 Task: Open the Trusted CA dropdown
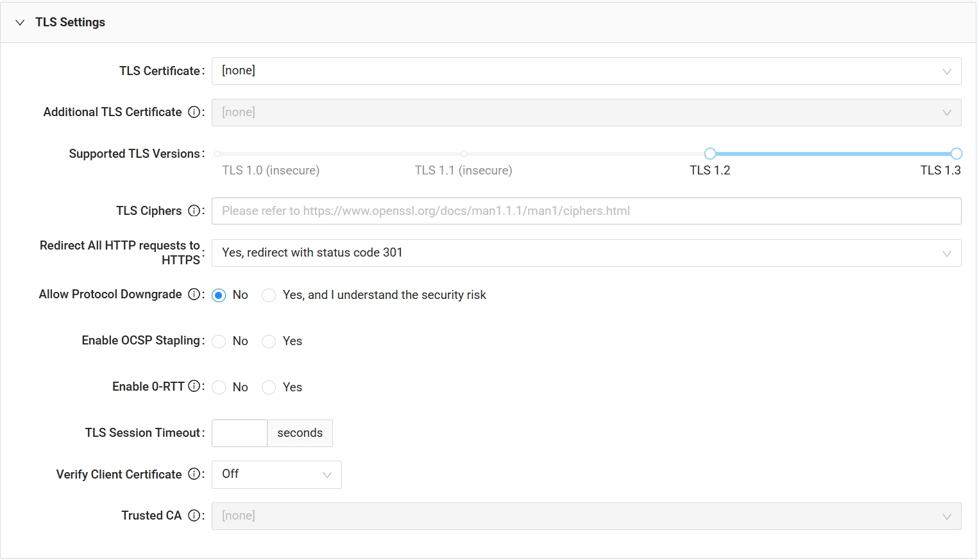click(585, 516)
